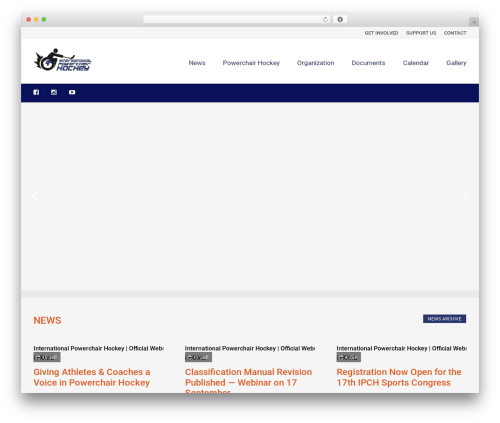500x423 pixels.
Task: Open Registration Now Open for 17th IPCH article
Action: click(x=399, y=377)
